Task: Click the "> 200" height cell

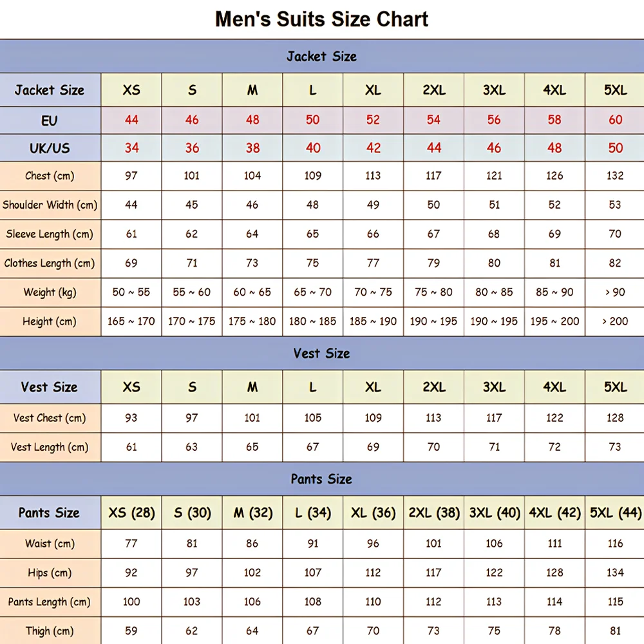Action: point(615,321)
